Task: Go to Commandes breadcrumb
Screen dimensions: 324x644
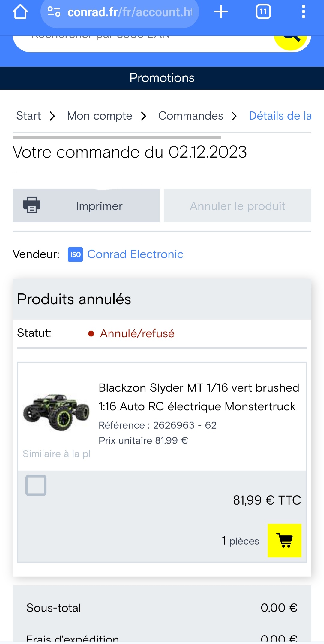Action: point(190,116)
